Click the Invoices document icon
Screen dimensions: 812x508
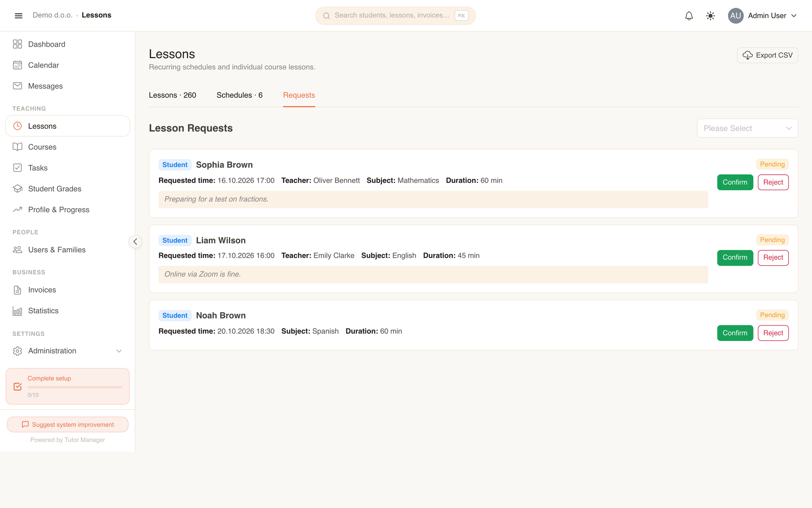17,290
